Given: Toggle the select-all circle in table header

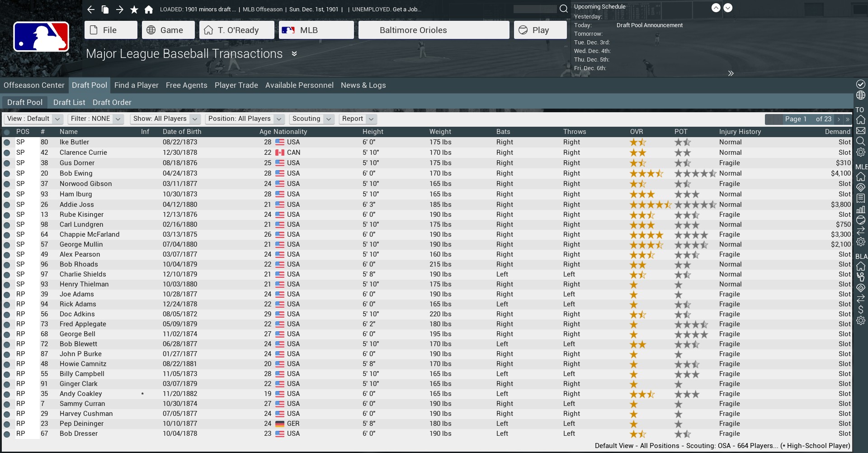Looking at the screenshot, I should (7, 132).
